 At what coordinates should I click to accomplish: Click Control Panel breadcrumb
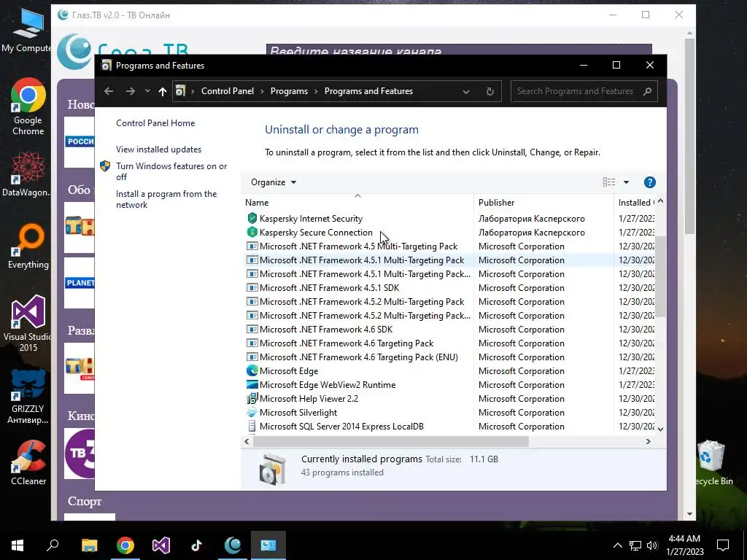point(228,91)
